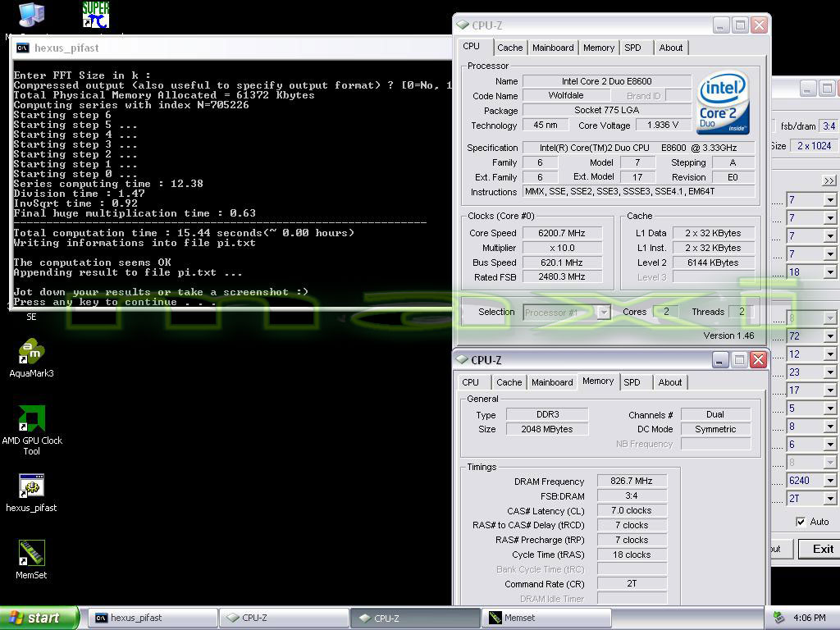Toggle the Auto checkbox in MemSet

coord(801,522)
